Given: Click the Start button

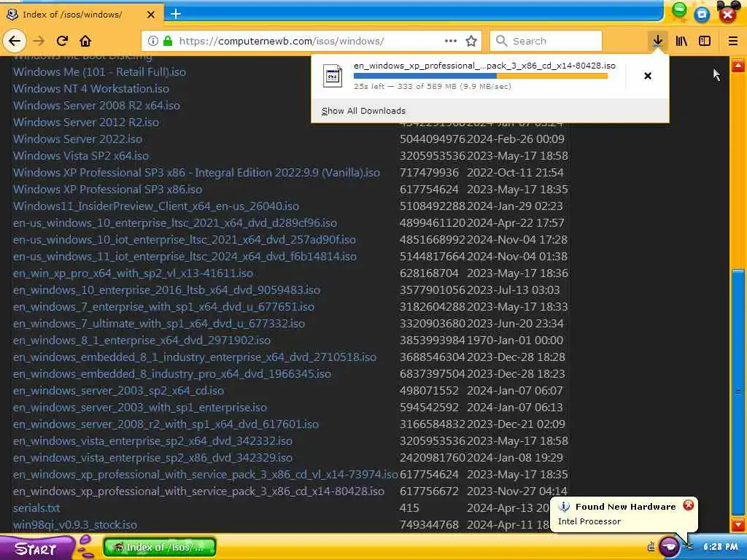Looking at the screenshot, I should pyautogui.click(x=36, y=548).
